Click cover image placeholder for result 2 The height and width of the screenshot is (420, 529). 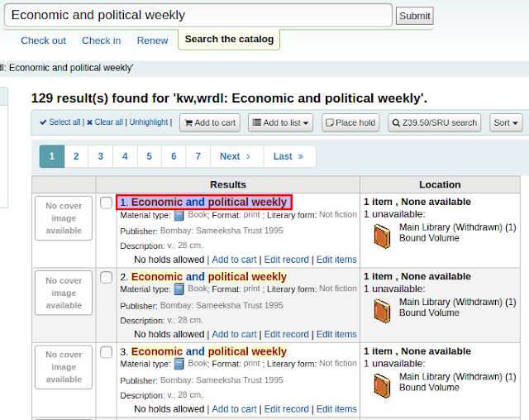[64, 293]
